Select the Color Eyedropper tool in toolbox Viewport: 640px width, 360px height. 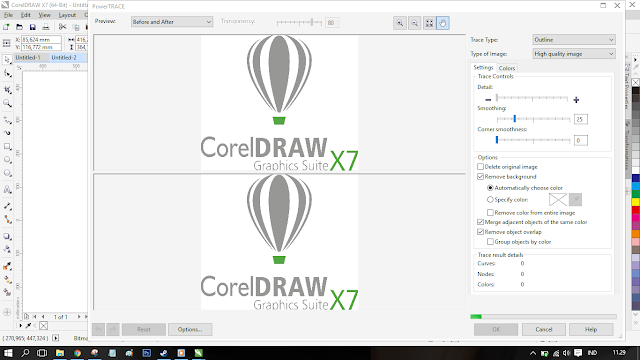pos(7,267)
